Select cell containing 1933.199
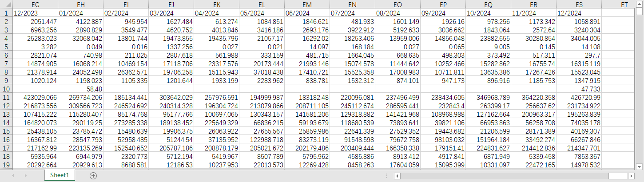 (216, 80)
